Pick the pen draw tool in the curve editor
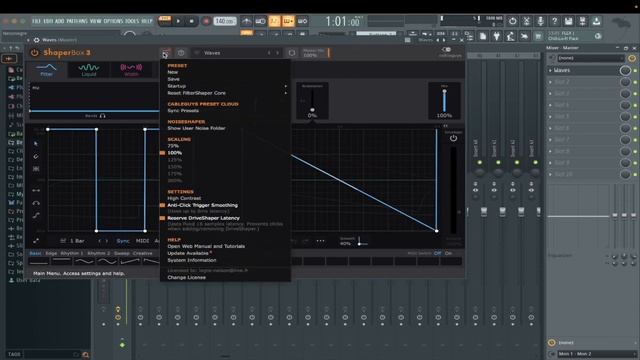The height and width of the screenshot is (360, 640). 36,156
